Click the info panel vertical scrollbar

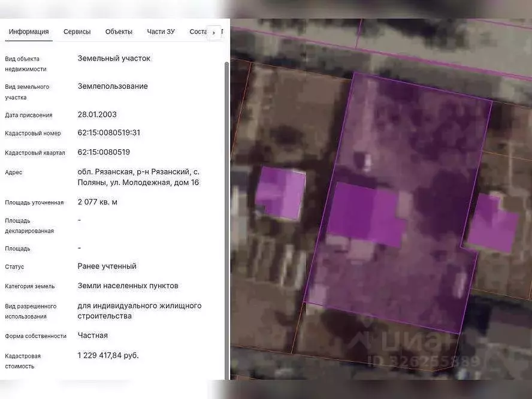[x=226, y=180]
